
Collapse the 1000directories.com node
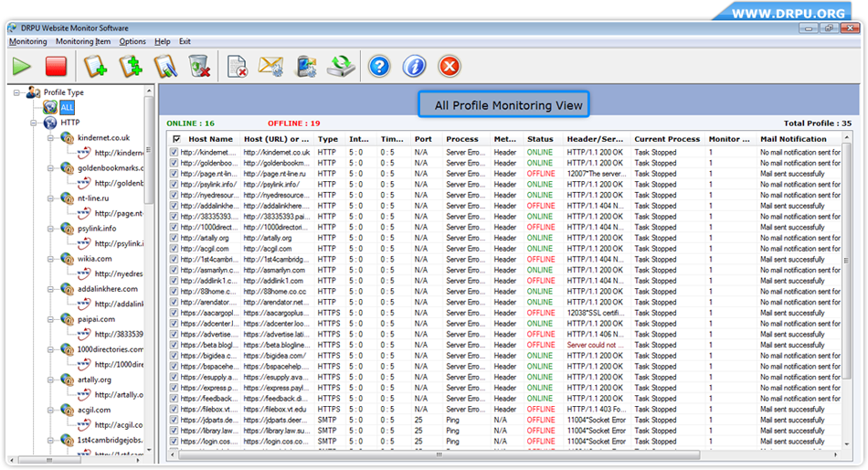click(x=50, y=349)
